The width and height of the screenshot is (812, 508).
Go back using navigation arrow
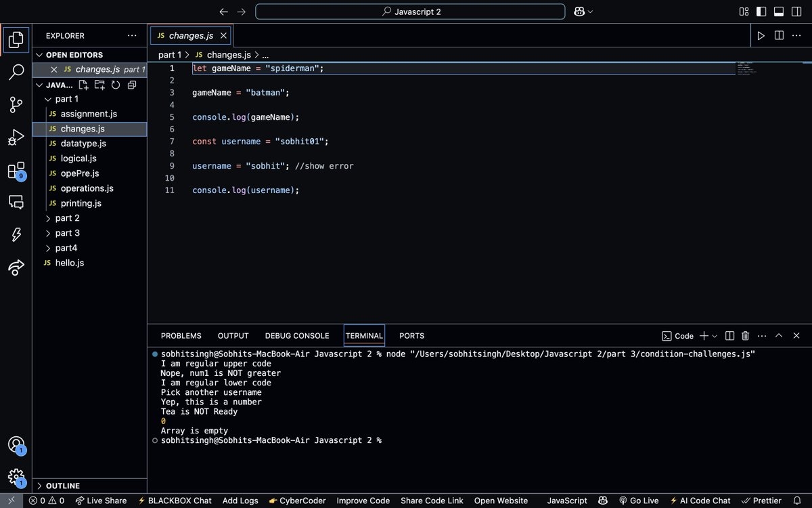click(x=224, y=12)
